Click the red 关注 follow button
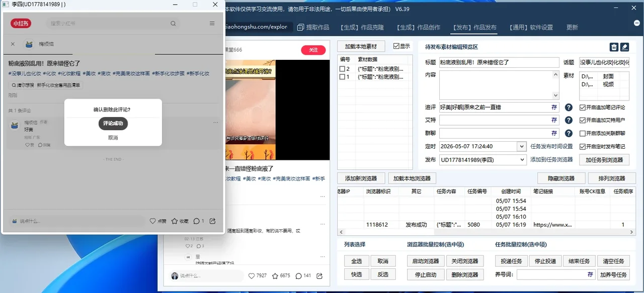This screenshot has height=293, width=644. click(313, 50)
